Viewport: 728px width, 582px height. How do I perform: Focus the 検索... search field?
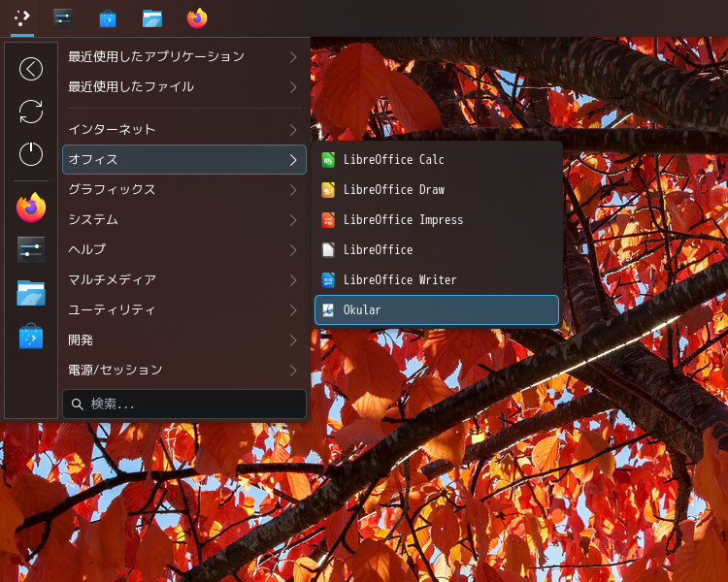tap(184, 404)
